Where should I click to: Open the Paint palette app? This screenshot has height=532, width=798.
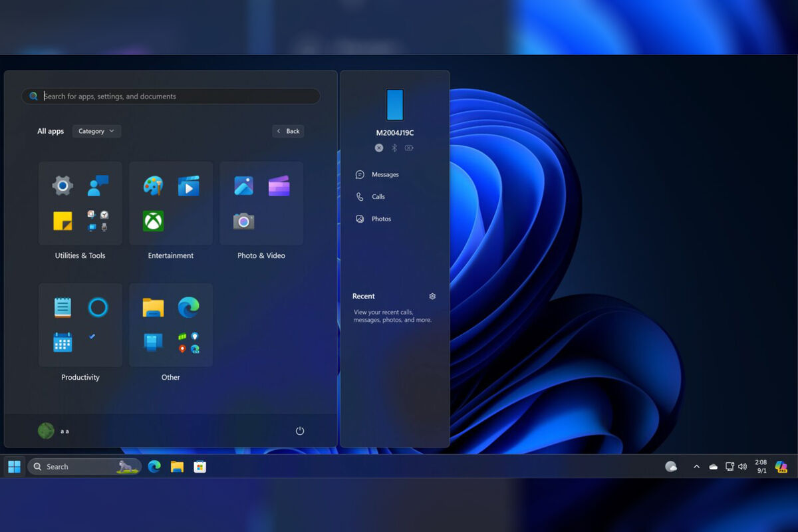153,186
